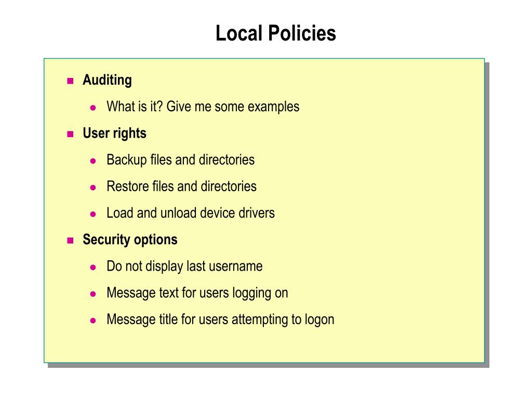Screen dimensions: 532x399
Task: Select 'Backup files and directories' bullet
Action: [180, 160]
